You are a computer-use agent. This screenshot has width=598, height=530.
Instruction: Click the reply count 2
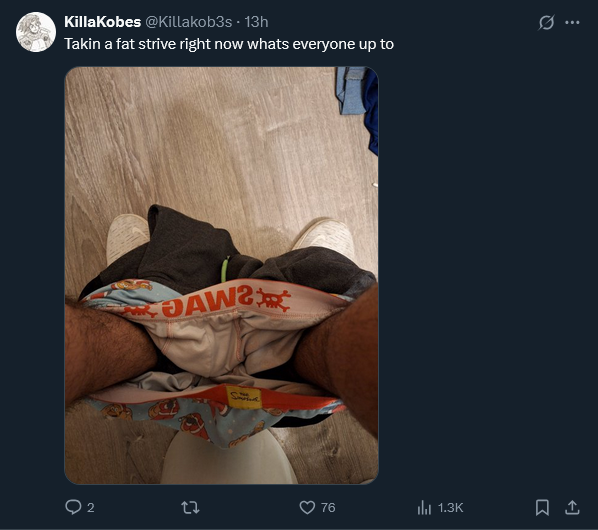tap(90, 508)
